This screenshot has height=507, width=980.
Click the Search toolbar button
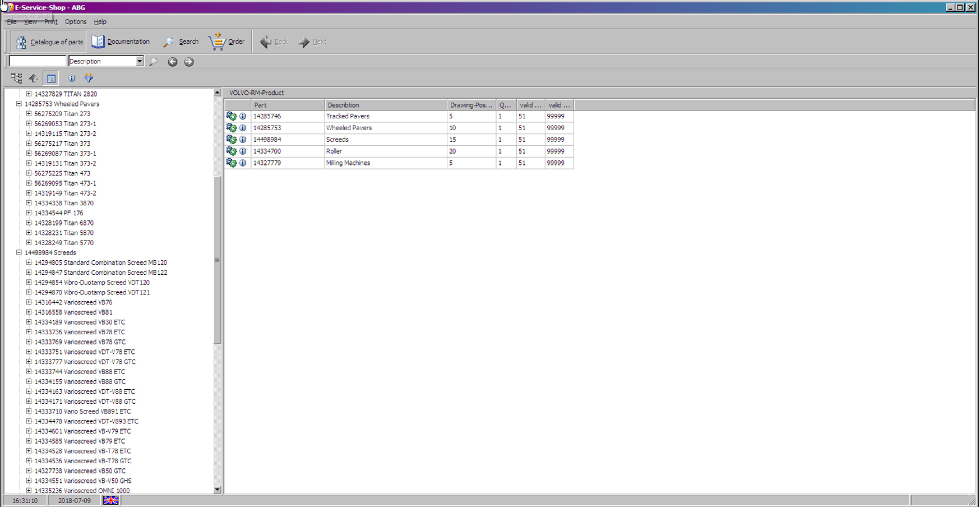pyautogui.click(x=181, y=42)
